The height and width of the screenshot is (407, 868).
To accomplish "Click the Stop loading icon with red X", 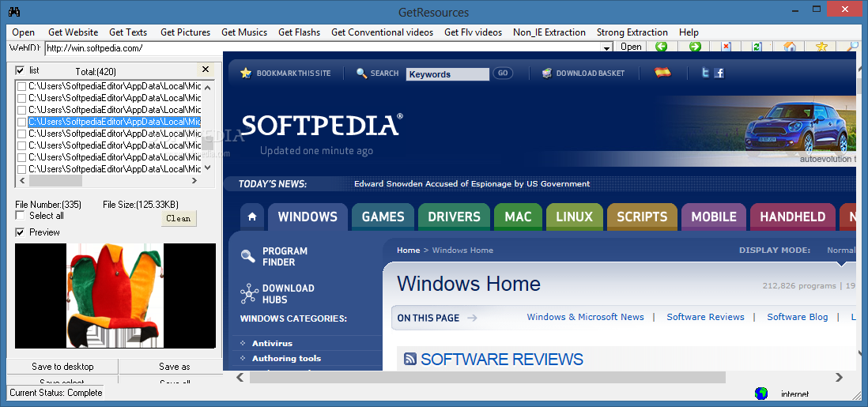I will tap(726, 47).
